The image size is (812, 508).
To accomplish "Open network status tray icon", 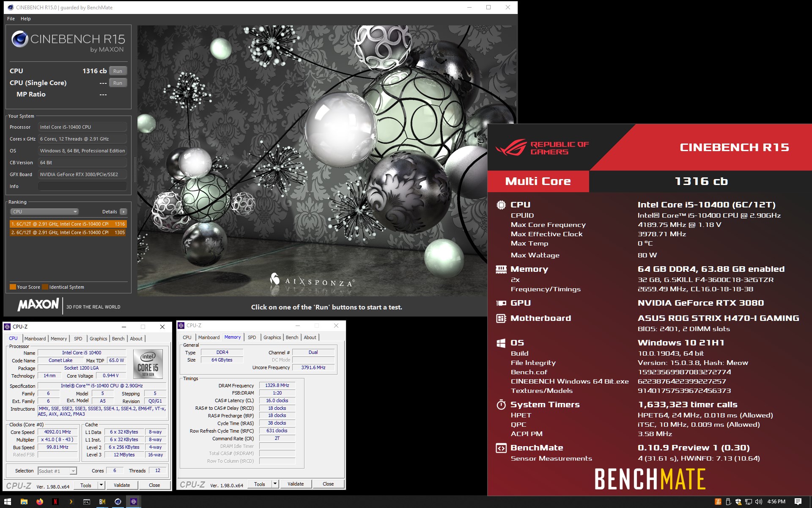I will click(748, 502).
